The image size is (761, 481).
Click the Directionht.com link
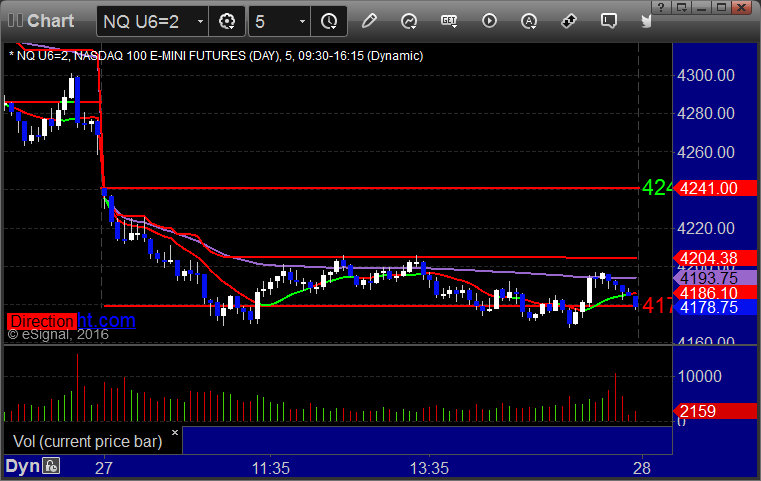[x=71, y=321]
